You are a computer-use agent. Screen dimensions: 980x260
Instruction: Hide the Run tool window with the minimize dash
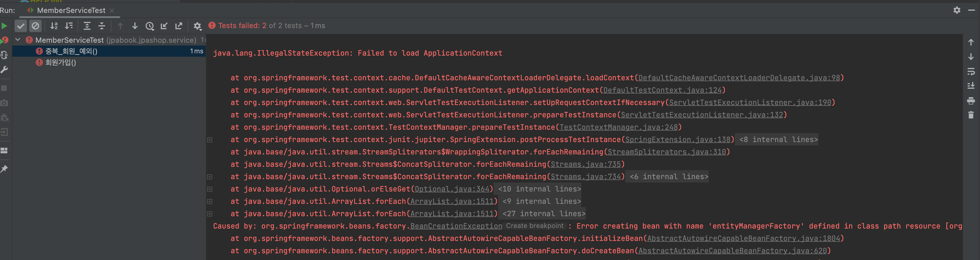click(x=971, y=10)
